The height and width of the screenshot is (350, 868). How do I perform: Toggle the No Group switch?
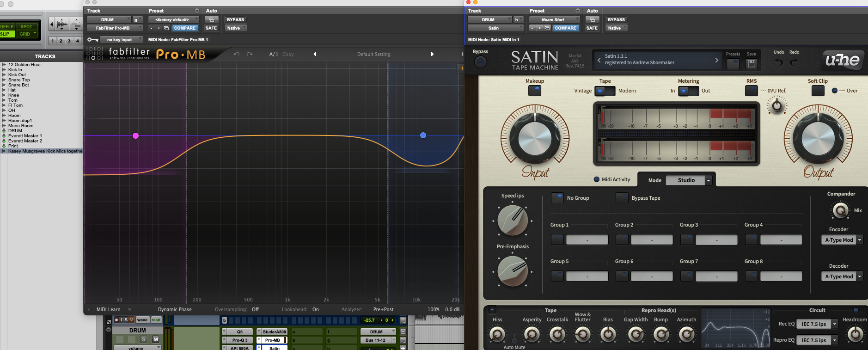click(x=557, y=198)
